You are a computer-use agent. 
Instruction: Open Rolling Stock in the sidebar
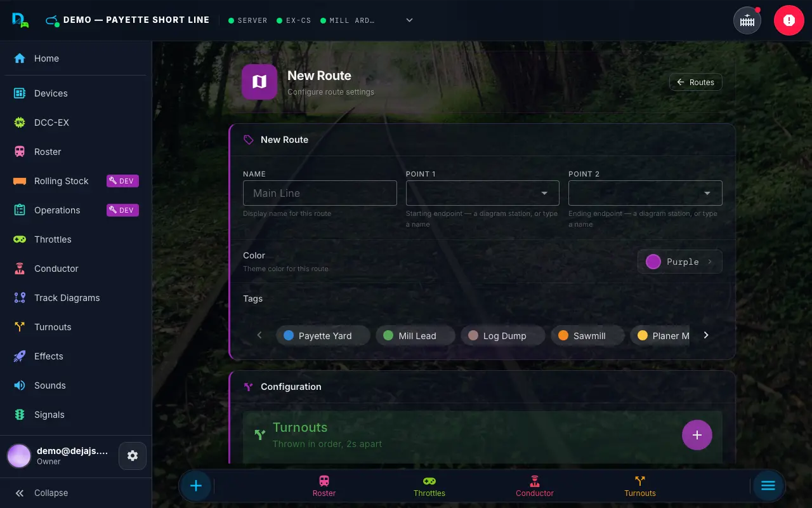(75, 181)
